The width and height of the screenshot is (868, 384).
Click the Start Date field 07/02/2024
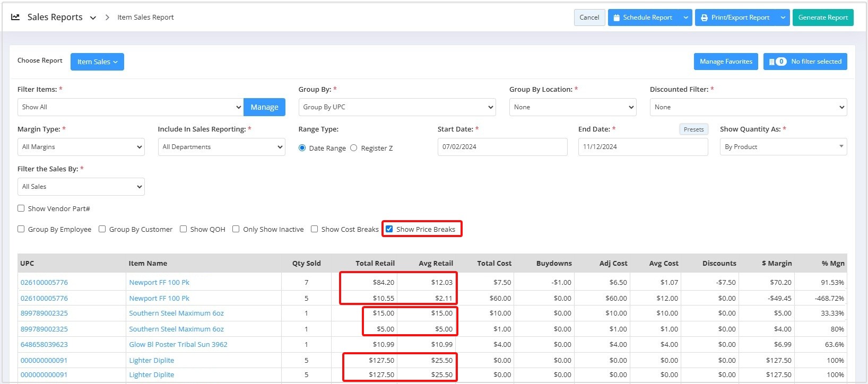point(502,147)
